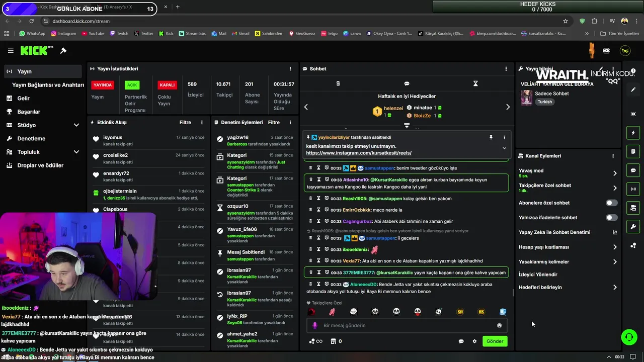Click the chat bubble icon in right sidebar
This screenshot has width=644, height=362.
[x=633, y=170]
